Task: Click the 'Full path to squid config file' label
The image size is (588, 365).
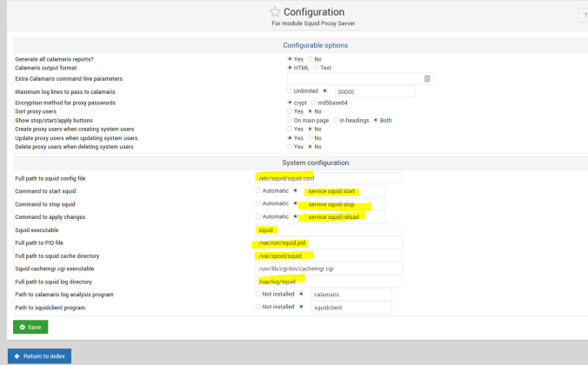Action: point(50,178)
